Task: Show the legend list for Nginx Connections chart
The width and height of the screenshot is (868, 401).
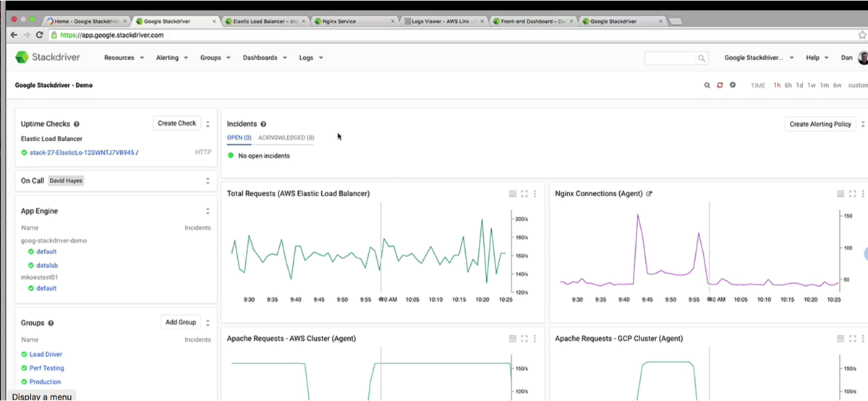Action: tap(841, 194)
